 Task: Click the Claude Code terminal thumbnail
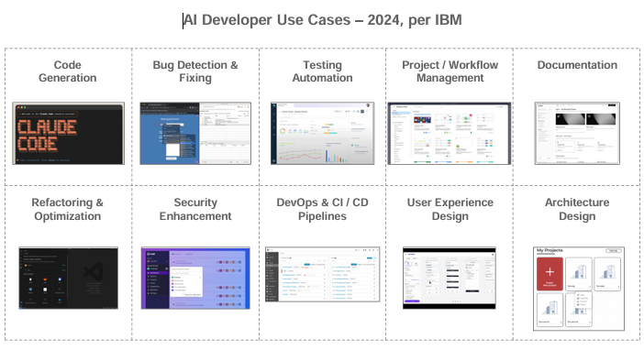[x=68, y=134]
